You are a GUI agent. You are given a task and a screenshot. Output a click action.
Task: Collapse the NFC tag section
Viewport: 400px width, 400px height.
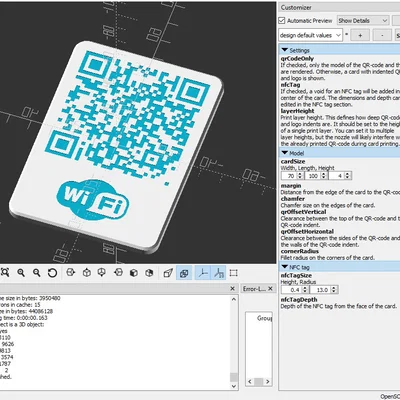[x=285, y=267]
